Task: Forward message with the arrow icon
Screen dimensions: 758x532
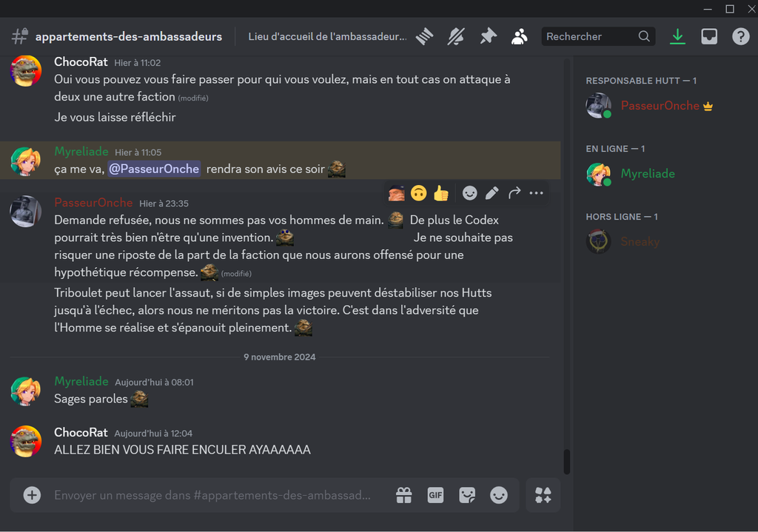Action: click(x=514, y=193)
